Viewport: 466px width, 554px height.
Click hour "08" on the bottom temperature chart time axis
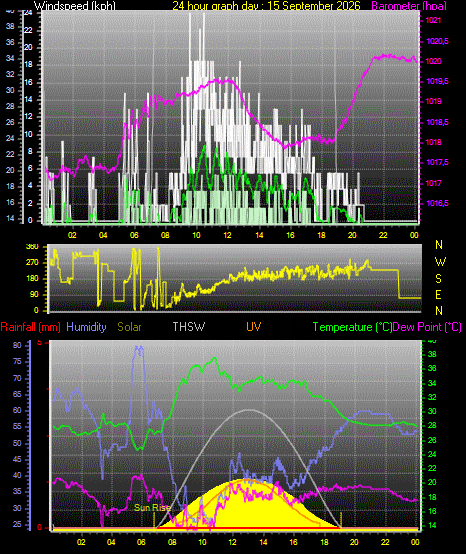pyautogui.click(x=172, y=542)
